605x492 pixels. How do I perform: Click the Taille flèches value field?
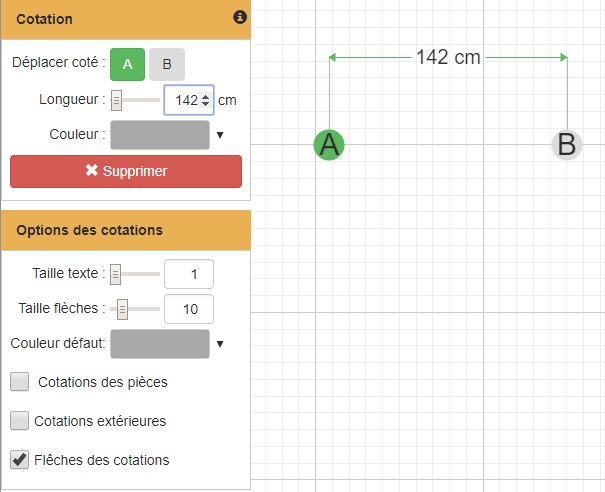pos(188,309)
